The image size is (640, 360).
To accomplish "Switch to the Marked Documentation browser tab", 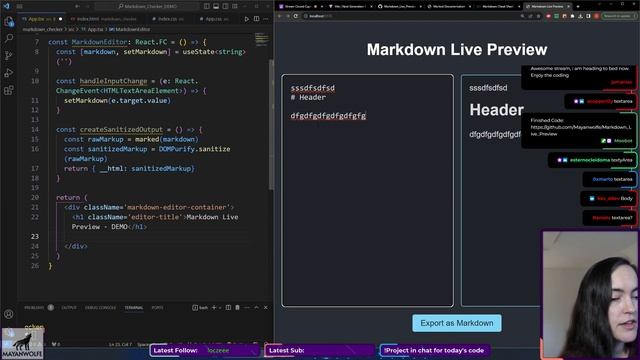I will pyautogui.click(x=449, y=7).
